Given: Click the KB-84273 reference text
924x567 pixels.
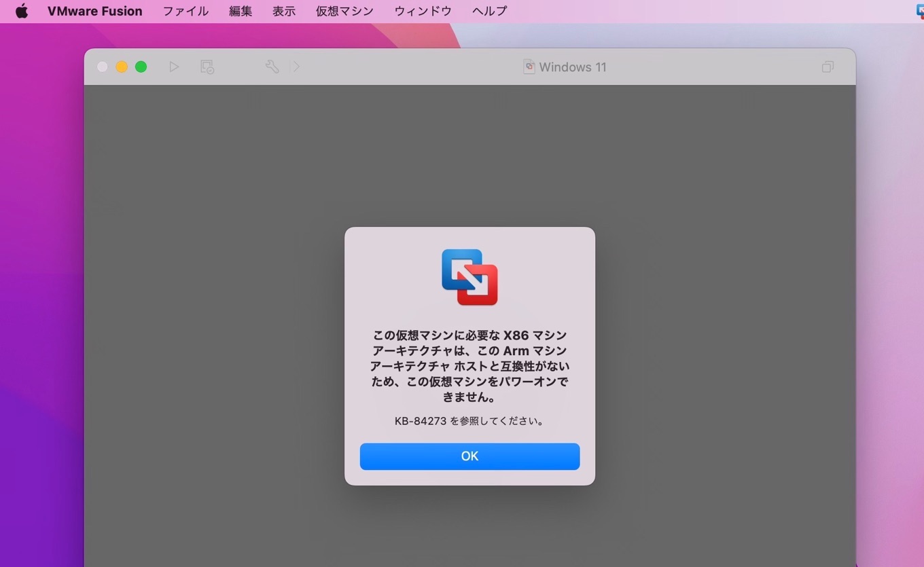Looking at the screenshot, I should [x=469, y=421].
